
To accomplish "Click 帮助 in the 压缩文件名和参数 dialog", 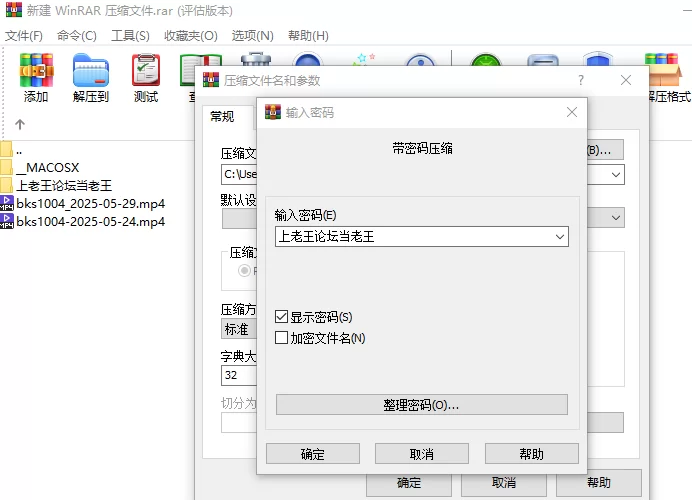I will (598, 483).
